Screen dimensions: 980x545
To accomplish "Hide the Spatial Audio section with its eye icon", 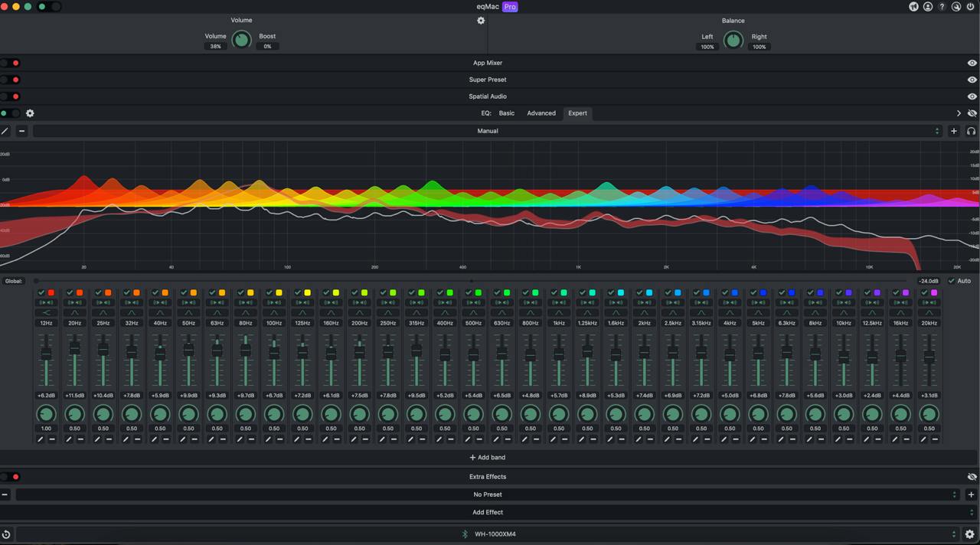I will pyautogui.click(x=972, y=96).
